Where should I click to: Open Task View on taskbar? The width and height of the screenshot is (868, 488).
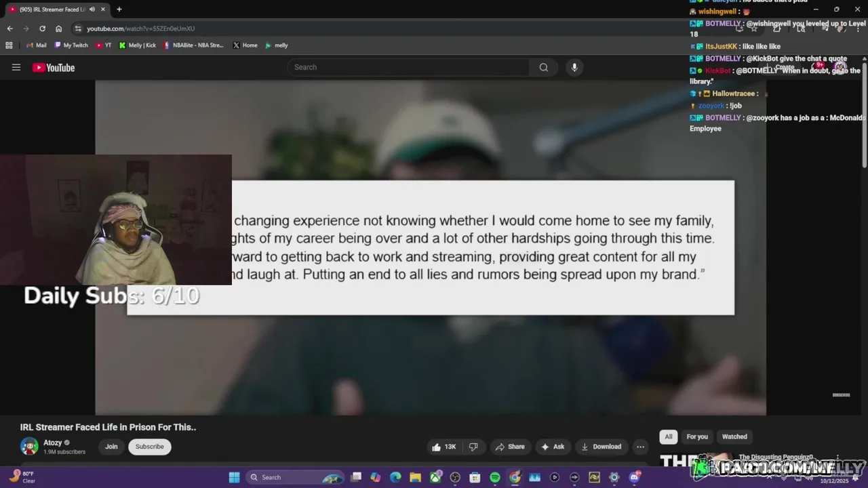click(x=356, y=477)
